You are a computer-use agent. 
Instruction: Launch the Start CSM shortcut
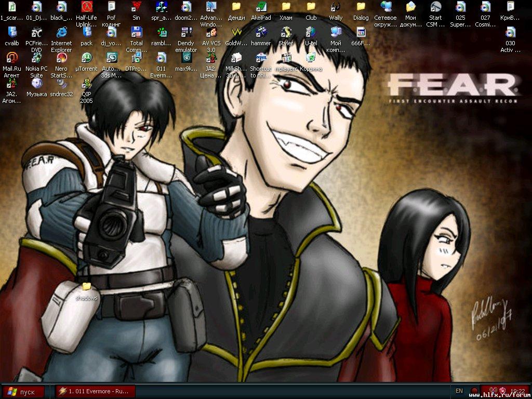436,6
